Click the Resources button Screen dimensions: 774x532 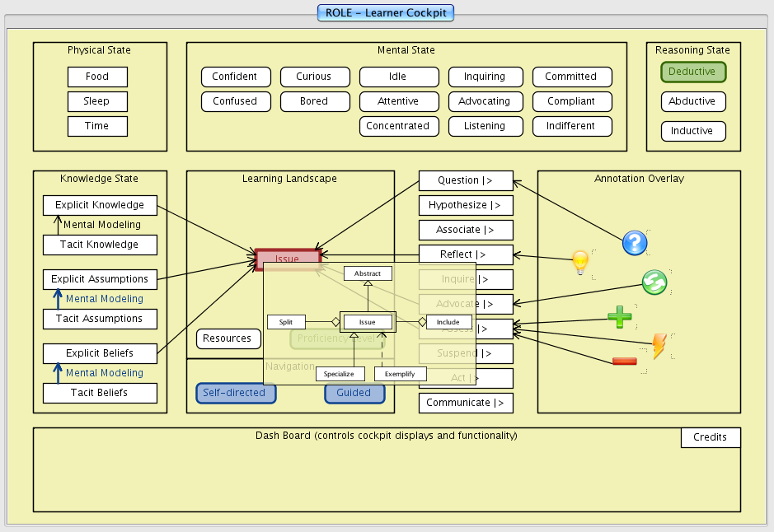[227, 338]
